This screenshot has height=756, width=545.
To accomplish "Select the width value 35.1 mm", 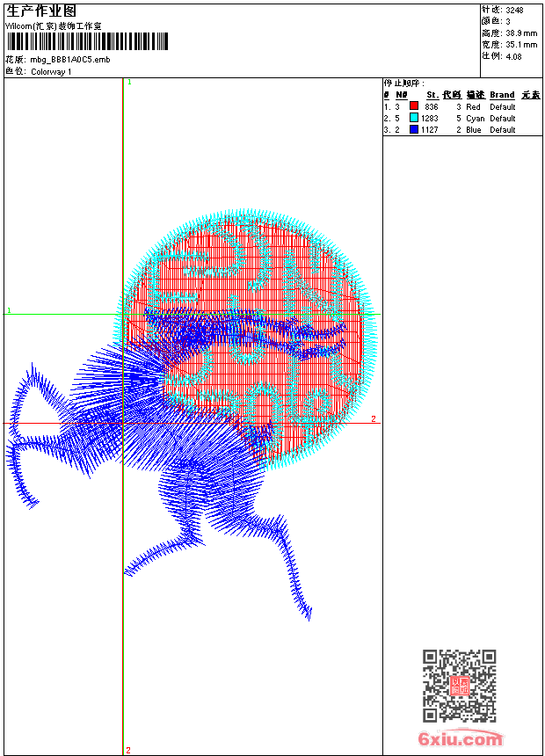I will click(521, 45).
